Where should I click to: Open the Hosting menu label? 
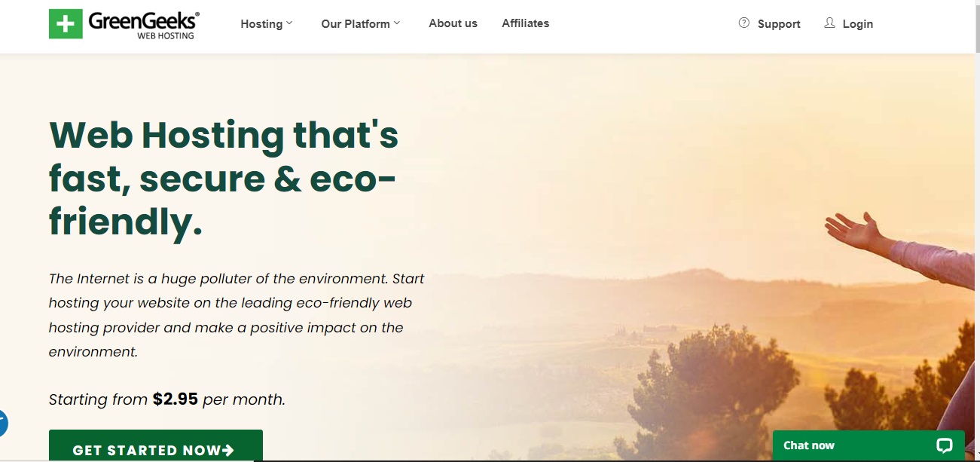coord(261,24)
